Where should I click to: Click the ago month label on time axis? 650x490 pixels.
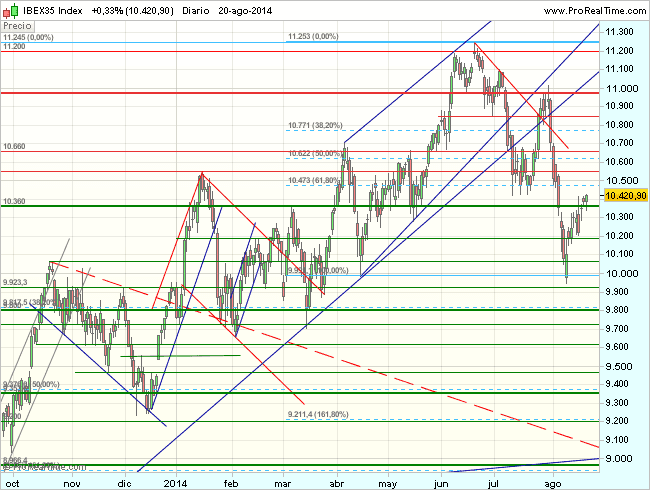pyautogui.click(x=553, y=484)
